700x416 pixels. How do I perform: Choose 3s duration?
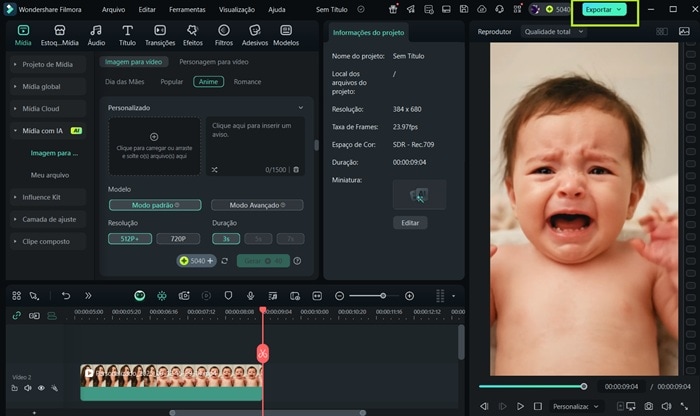(226, 239)
